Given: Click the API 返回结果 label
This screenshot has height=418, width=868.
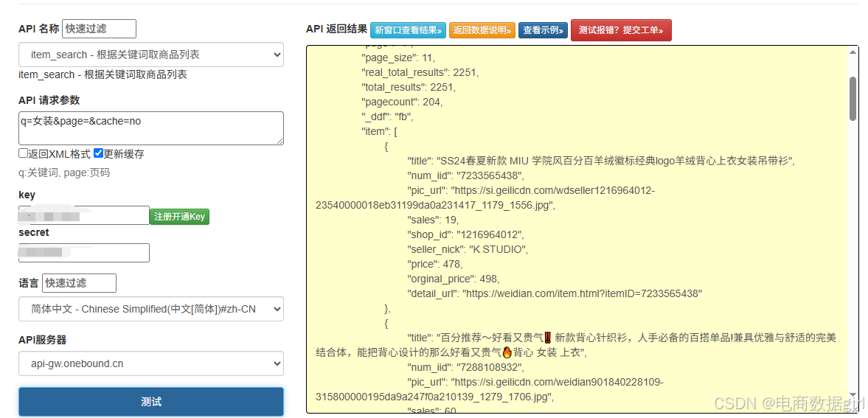Looking at the screenshot, I should pyautogui.click(x=336, y=29).
